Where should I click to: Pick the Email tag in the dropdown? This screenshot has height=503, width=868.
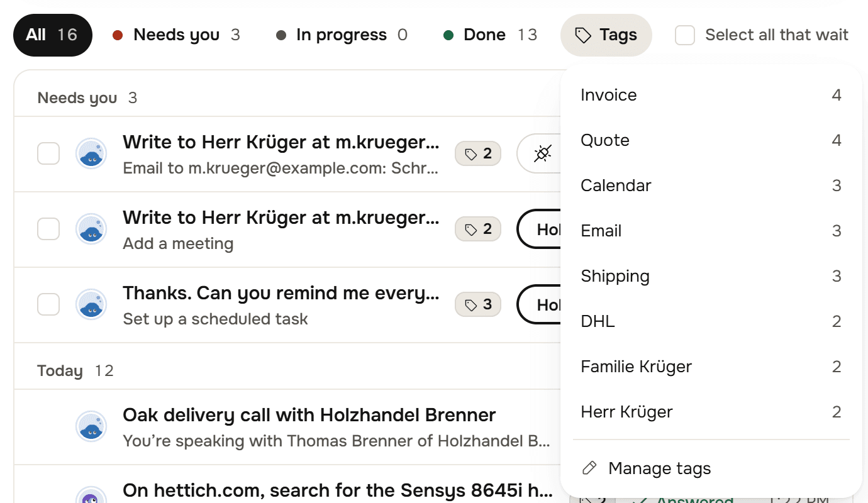(x=711, y=231)
